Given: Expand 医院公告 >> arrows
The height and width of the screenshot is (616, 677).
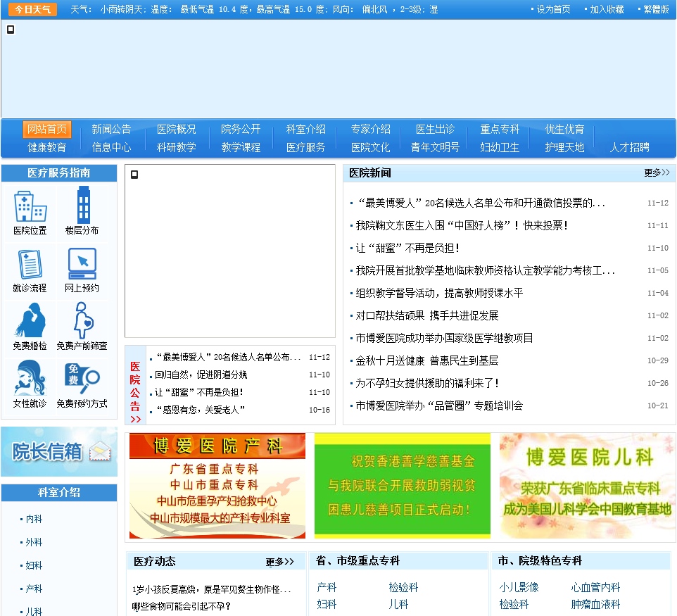Looking at the screenshot, I should click(x=136, y=419).
